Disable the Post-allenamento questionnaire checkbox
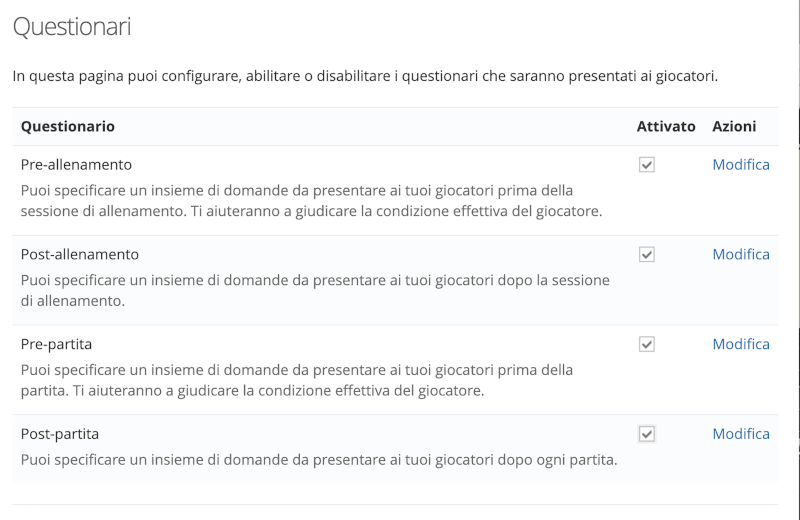This screenshot has height=520, width=800. point(647,255)
